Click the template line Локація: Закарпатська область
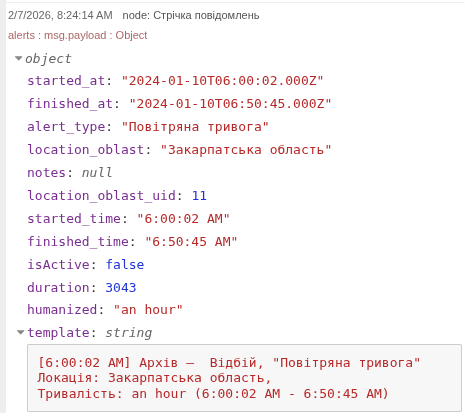 155,378
